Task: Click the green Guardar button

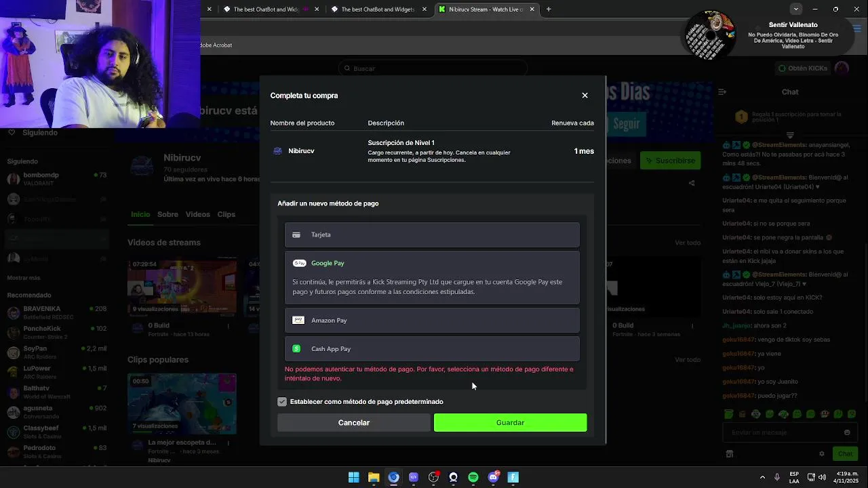Action: point(510,422)
